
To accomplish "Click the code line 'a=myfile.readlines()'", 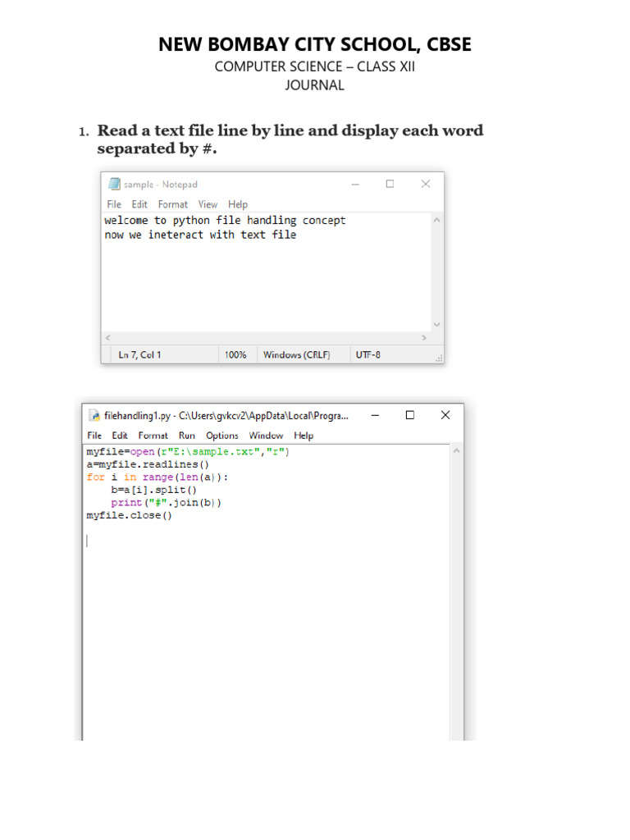I will pos(148,464).
